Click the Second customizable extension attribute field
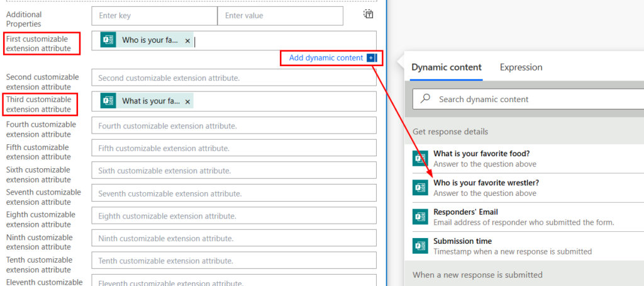The width and height of the screenshot is (644, 286). point(233,78)
